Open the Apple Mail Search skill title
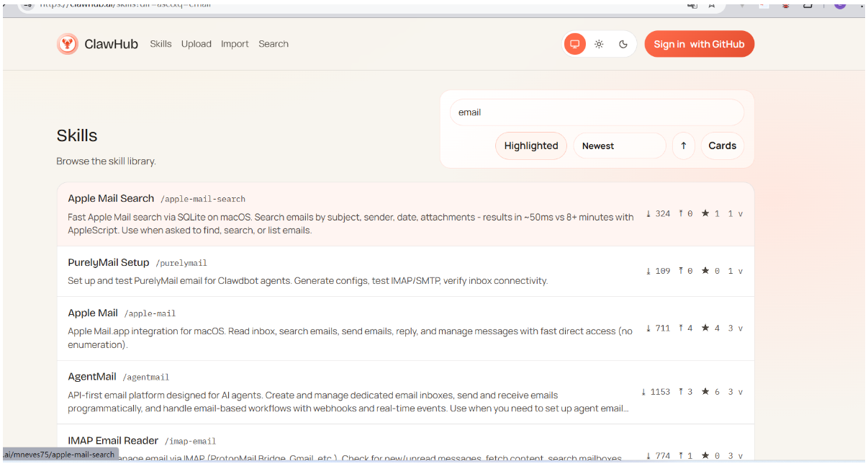The width and height of the screenshot is (868, 469). 111,198
